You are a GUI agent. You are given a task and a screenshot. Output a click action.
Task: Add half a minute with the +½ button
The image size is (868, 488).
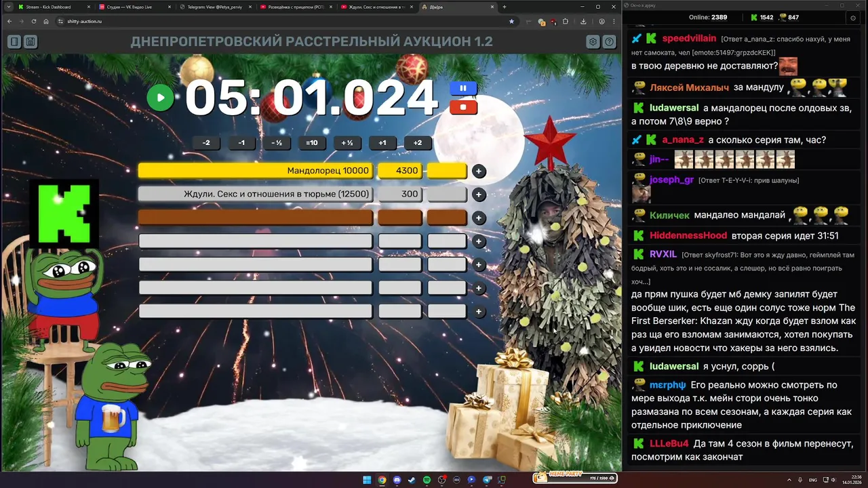pyautogui.click(x=347, y=143)
